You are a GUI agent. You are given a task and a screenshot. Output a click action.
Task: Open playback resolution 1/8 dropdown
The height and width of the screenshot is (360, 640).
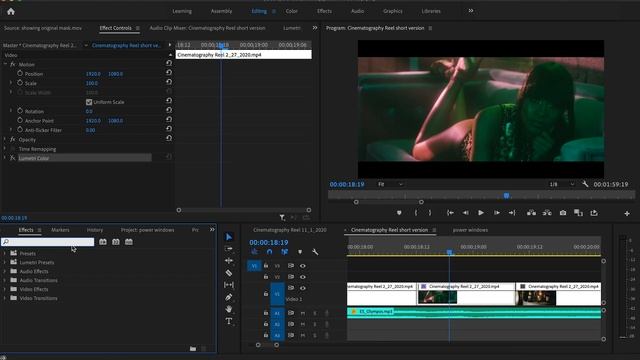[x=562, y=184]
